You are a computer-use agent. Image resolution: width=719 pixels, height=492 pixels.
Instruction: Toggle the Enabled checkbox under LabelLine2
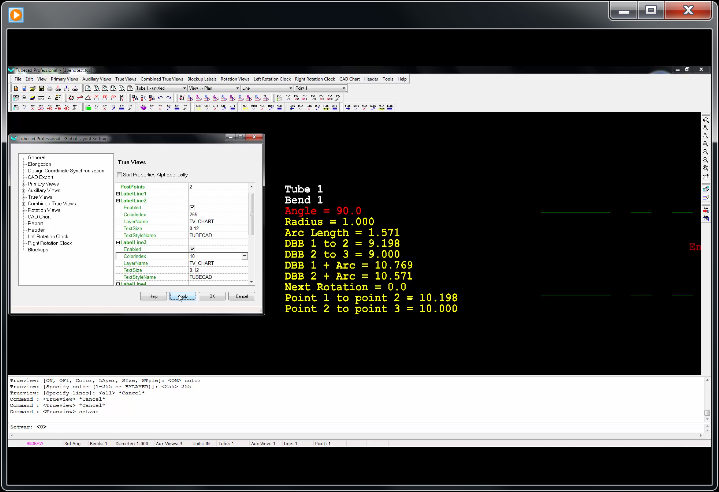click(x=191, y=207)
